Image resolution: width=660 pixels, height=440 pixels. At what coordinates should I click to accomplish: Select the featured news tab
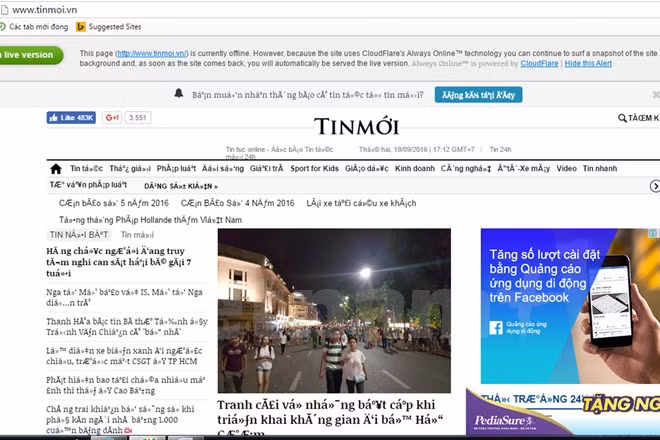click(79, 235)
